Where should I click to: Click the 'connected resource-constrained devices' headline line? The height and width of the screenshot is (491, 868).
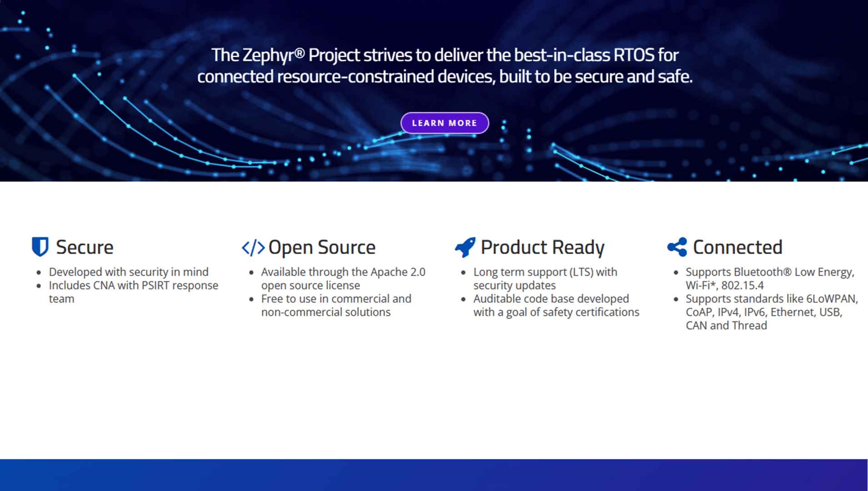444,76
